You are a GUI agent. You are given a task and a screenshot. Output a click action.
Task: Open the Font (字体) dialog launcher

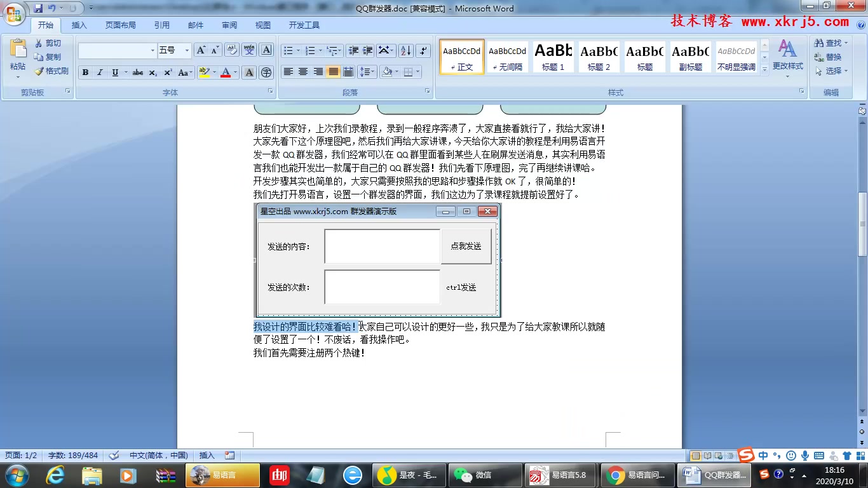tap(271, 92)
